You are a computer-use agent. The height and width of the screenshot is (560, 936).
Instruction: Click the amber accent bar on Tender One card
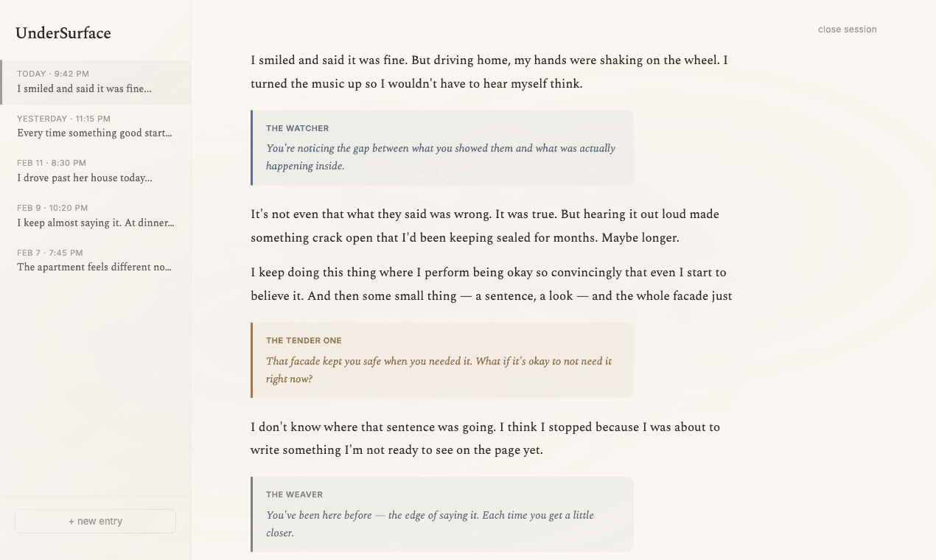tap(252, 360)
